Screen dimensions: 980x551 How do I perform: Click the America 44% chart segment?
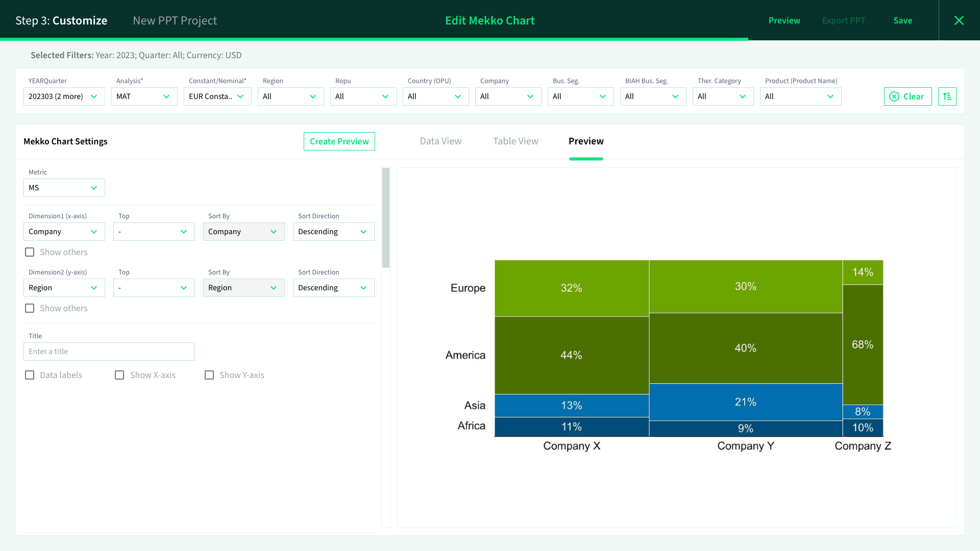pyautogui.click(x=571, y=355)
